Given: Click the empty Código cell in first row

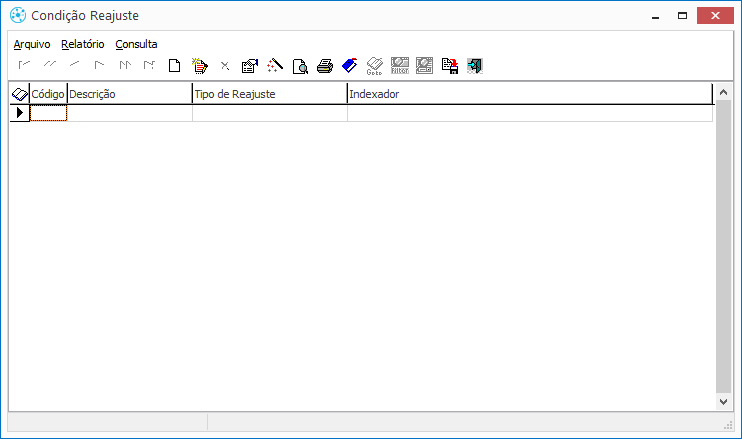Looking at the screenshot, I should tap(48, 113).
